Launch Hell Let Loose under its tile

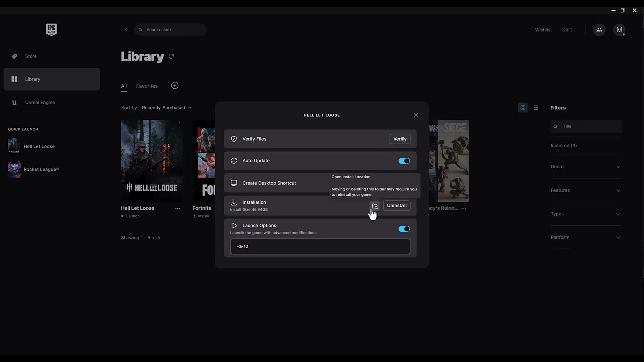point(130,216)
